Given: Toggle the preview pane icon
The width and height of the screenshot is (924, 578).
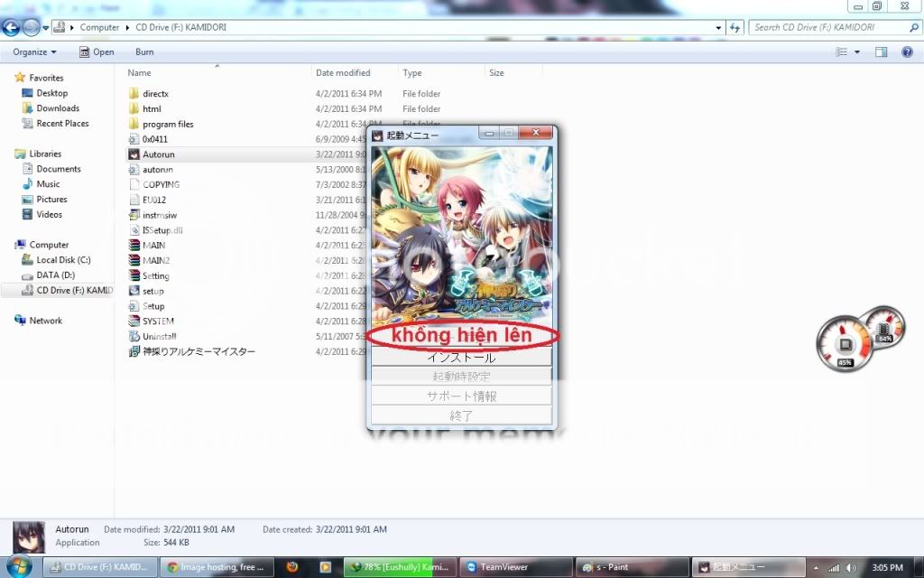Looking at the screenshot, I should point(882,52).
